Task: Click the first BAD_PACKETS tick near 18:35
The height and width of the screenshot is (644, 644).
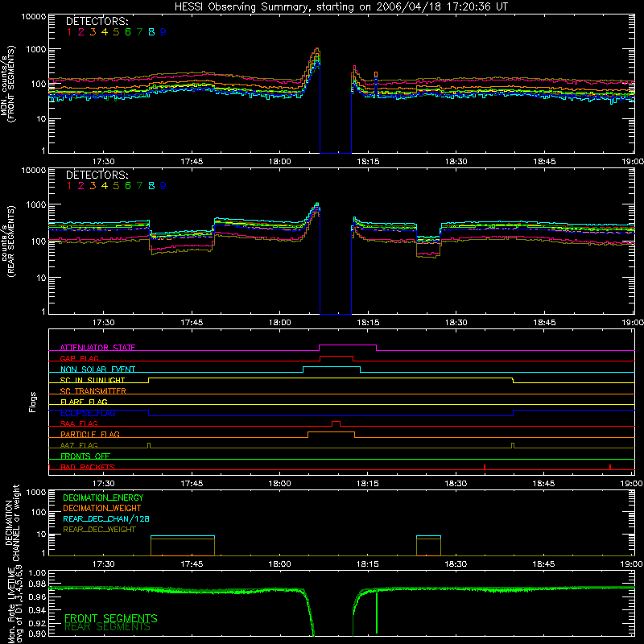Action: click(x=485, y=467)
